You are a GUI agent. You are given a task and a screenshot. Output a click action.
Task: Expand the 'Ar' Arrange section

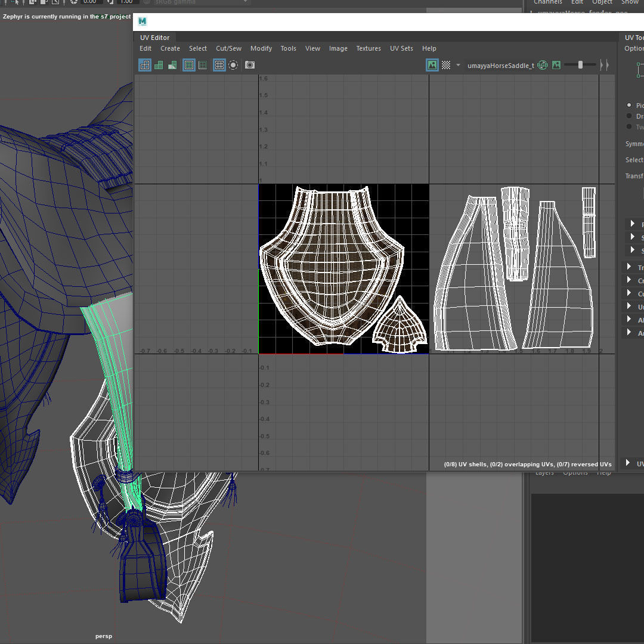pyautogui.click(x=629, y=333)
